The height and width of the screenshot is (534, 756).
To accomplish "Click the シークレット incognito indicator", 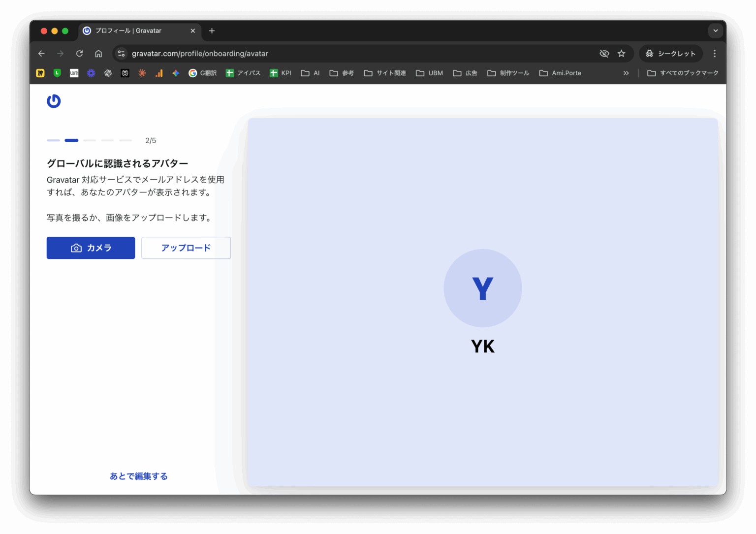I will click(x=670, y=54).
